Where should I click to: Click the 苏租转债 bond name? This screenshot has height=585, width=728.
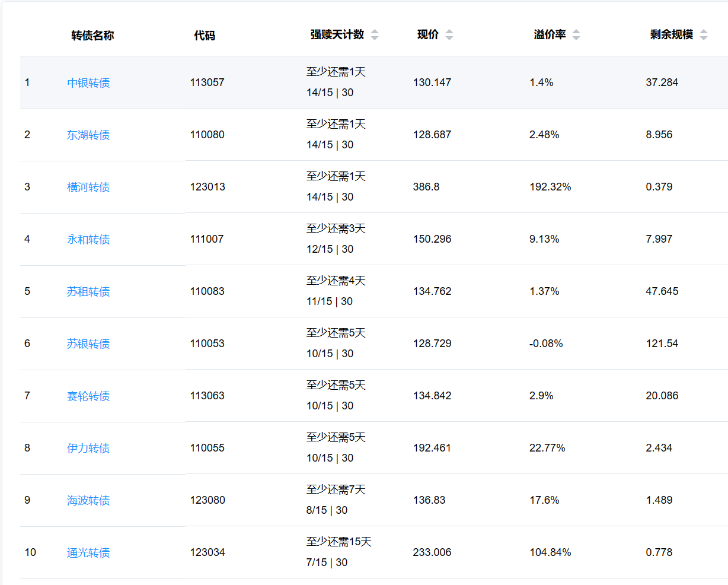pos(88,292)
